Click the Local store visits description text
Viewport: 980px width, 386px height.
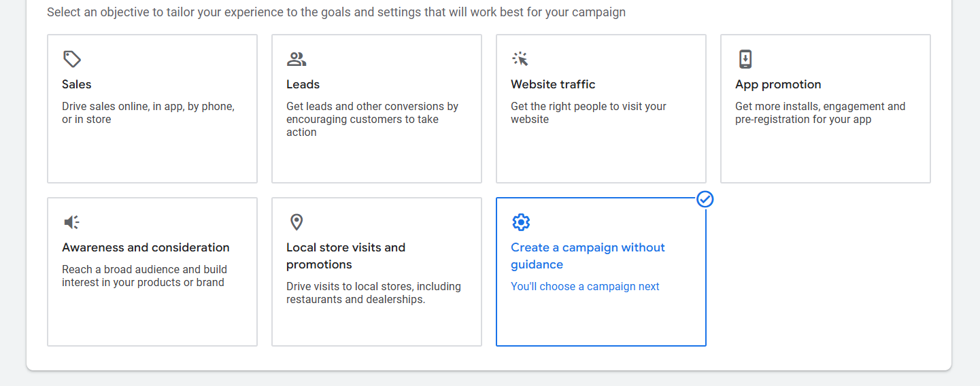tap(373, 293)
